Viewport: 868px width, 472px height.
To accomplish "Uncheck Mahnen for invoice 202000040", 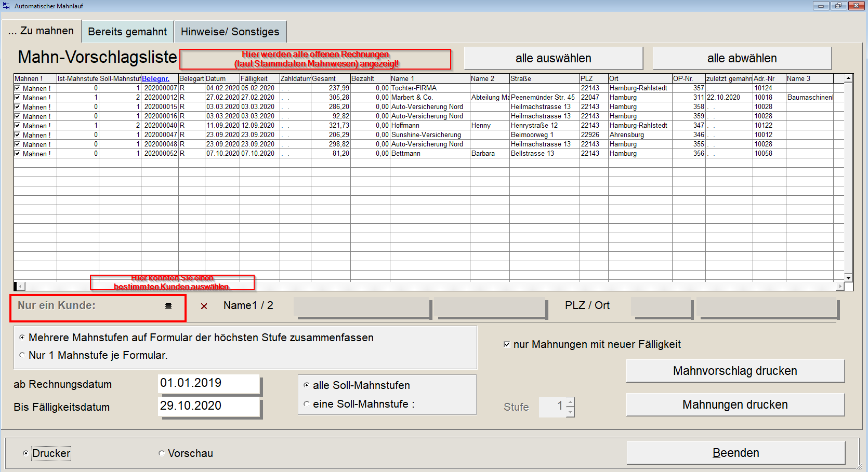I will (17, 126).
